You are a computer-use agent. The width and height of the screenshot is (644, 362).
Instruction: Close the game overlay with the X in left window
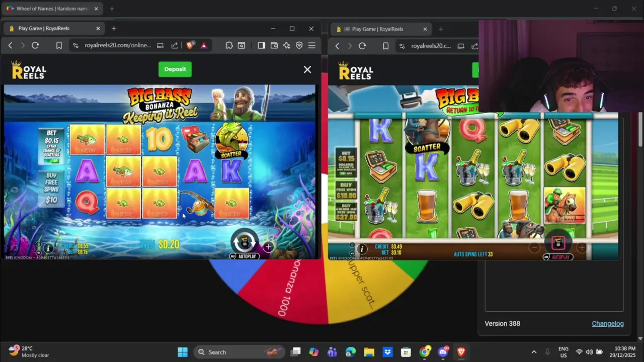(x=307, y=70)
